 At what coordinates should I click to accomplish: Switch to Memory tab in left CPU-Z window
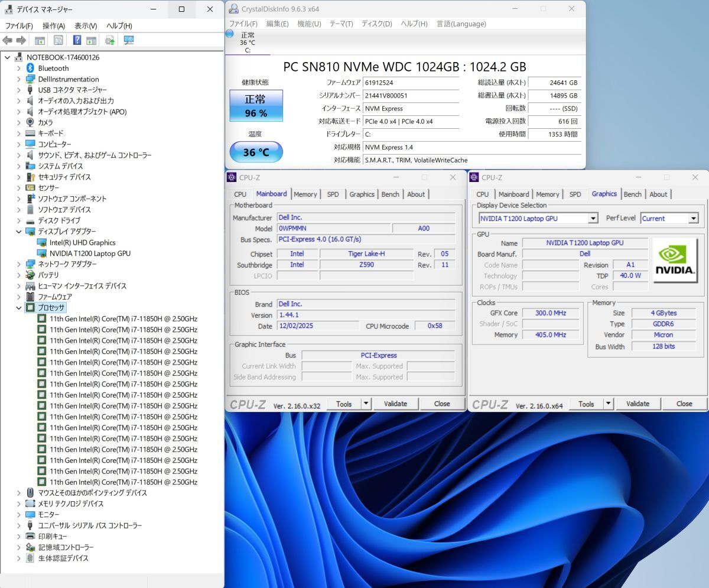click(x=305, y=194)
